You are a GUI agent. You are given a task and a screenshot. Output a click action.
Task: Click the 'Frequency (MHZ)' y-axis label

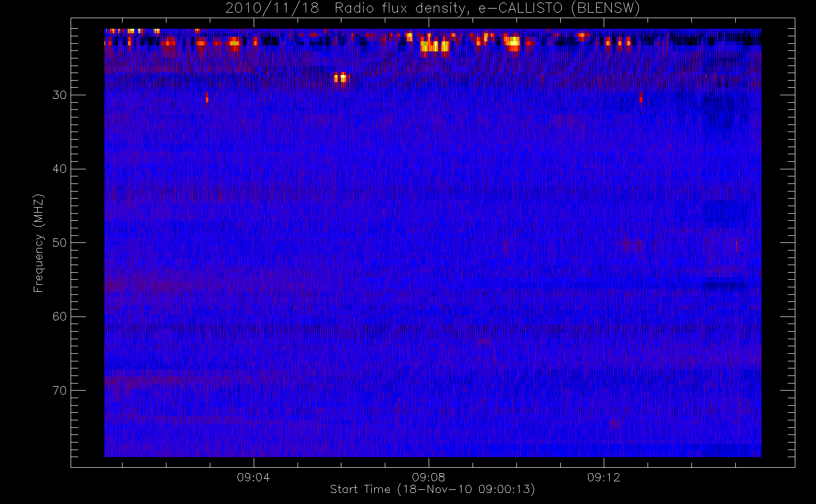(38, 243)
